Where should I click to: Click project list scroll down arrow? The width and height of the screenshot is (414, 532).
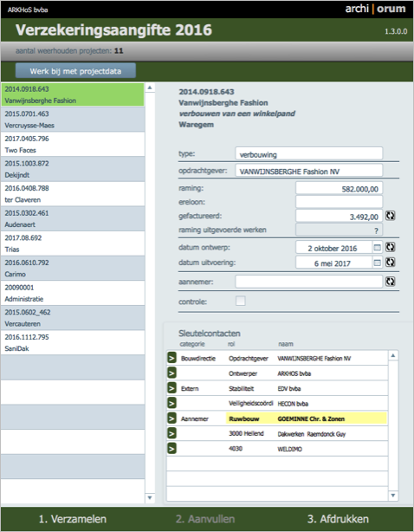tap(150, 497)
